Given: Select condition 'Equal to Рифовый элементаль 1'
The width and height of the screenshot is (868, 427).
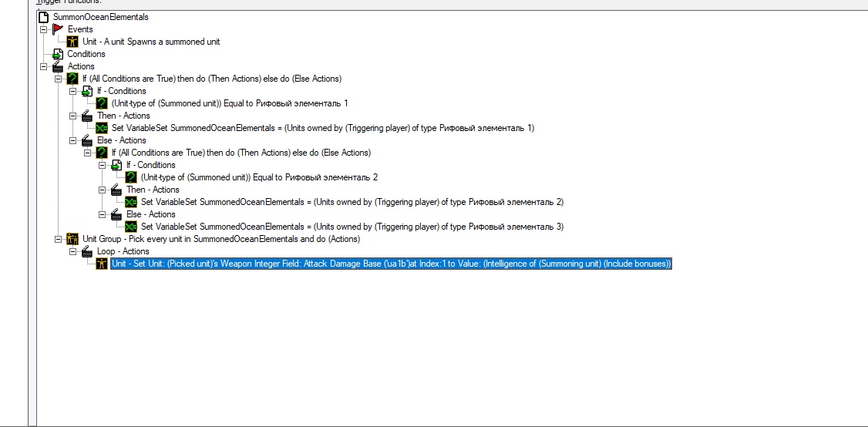Looking at the screenshot, I should coord(230,103).
